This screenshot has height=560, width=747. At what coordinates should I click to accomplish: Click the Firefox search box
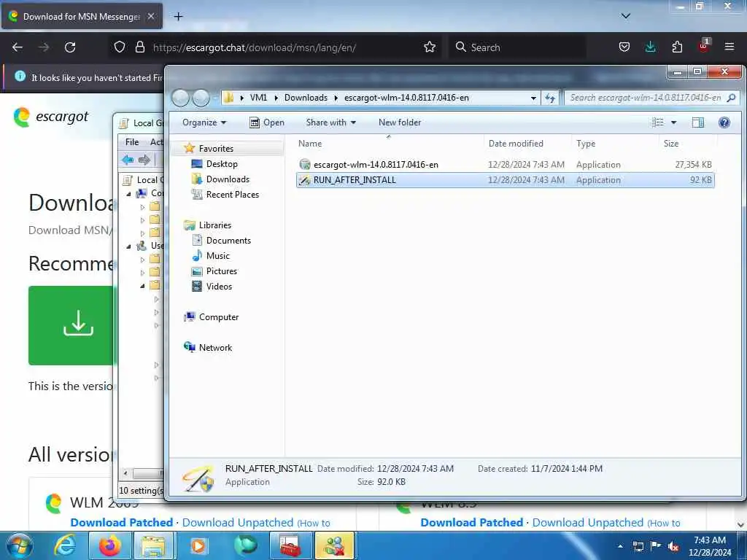click(x=517, y=47)
